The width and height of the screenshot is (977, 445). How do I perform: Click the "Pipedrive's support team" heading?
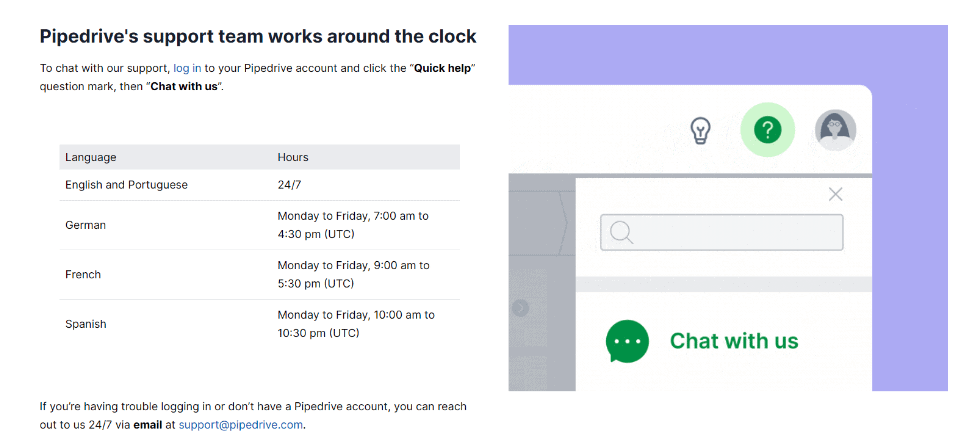pyautogui.click(x=258, y=37)
